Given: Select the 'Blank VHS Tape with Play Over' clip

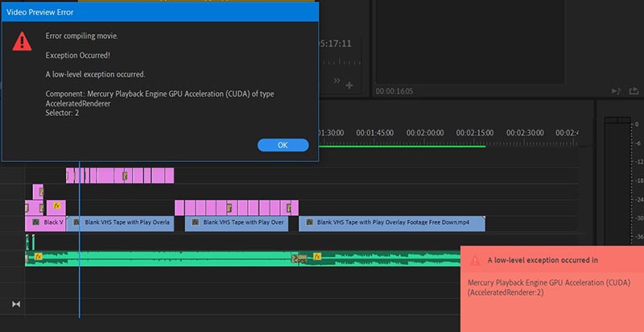Looking at the screenshot, I should [x=237, y=223].
